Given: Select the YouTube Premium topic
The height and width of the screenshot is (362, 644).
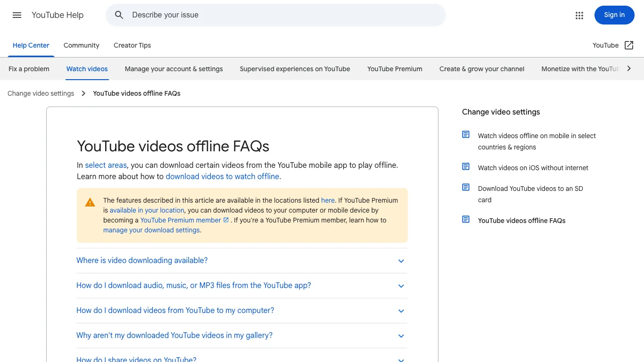Looking at the screenshot, I should coord(395,69).
